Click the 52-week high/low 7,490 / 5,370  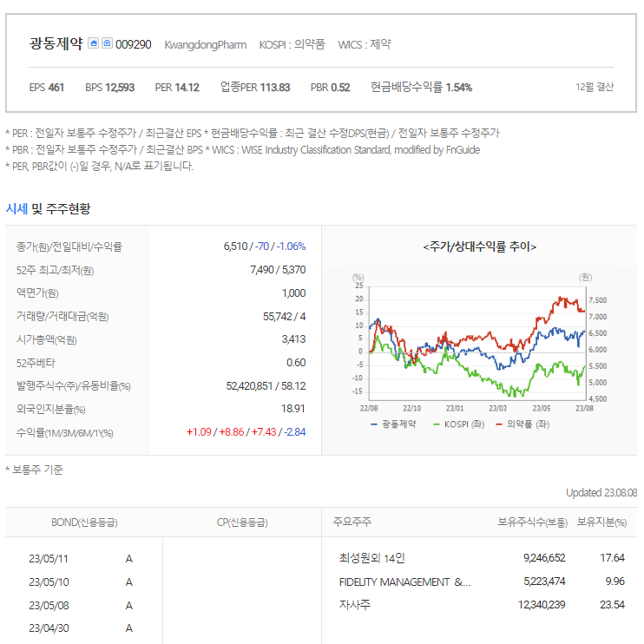278,270
